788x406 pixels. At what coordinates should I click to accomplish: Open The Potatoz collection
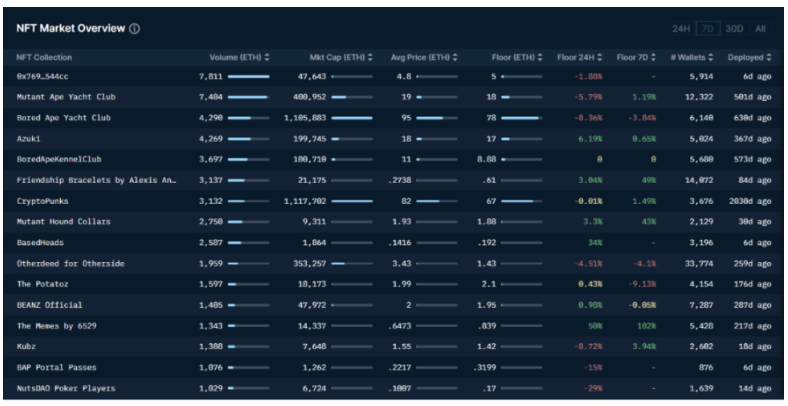pyautogui.click(x=42, y=284)
